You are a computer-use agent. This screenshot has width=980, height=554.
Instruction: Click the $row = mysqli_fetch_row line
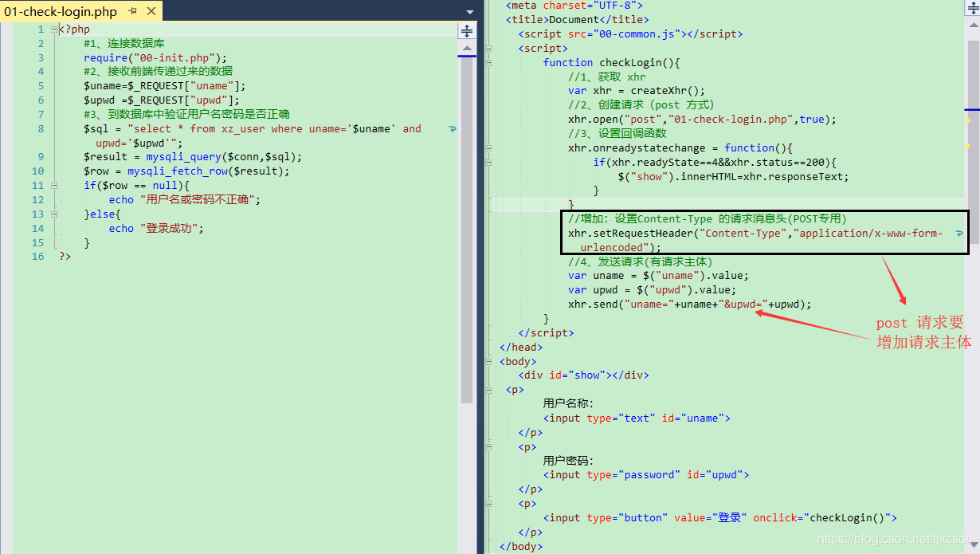(187, 171)
